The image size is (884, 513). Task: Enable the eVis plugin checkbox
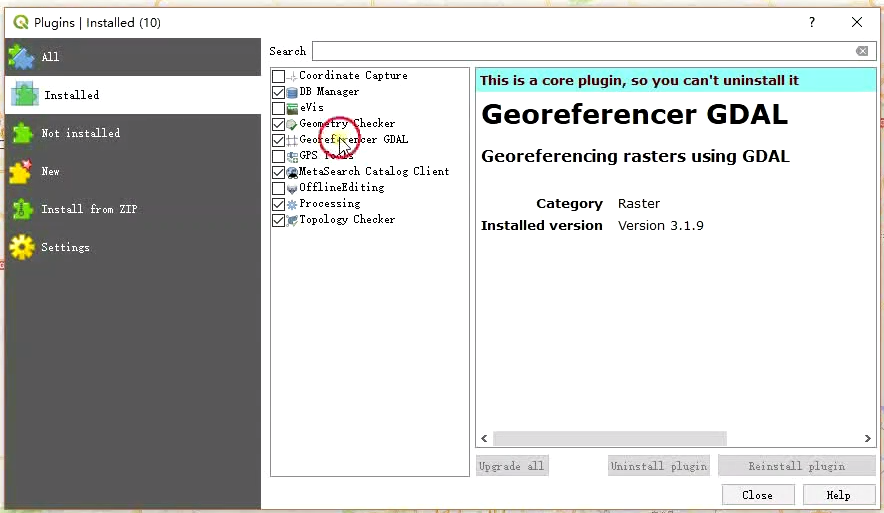coord(279,108)
